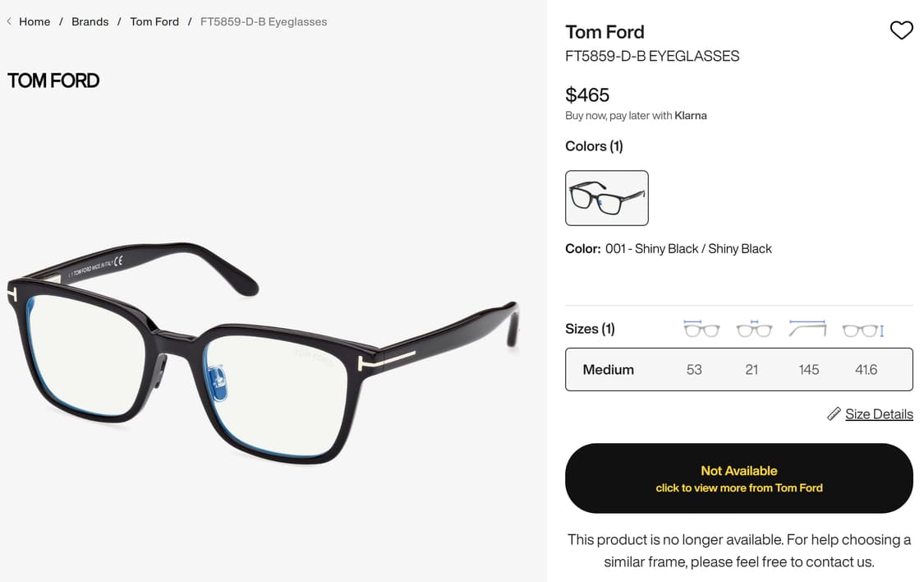Open Size Details link

pos(879,413)
